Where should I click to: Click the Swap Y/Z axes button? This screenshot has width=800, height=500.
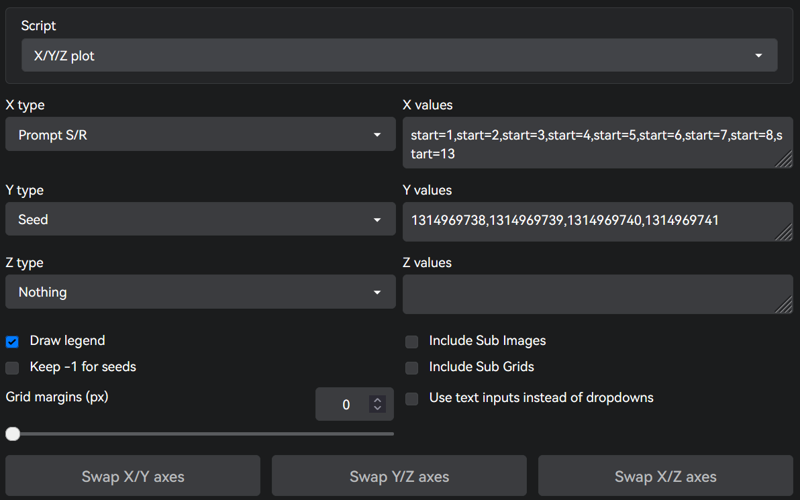399,476
